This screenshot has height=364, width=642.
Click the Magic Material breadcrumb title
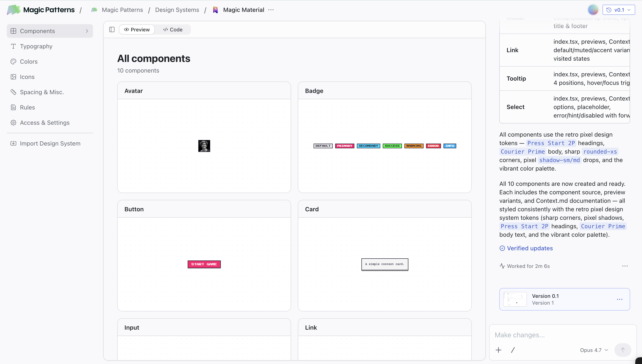pos(244,10)
